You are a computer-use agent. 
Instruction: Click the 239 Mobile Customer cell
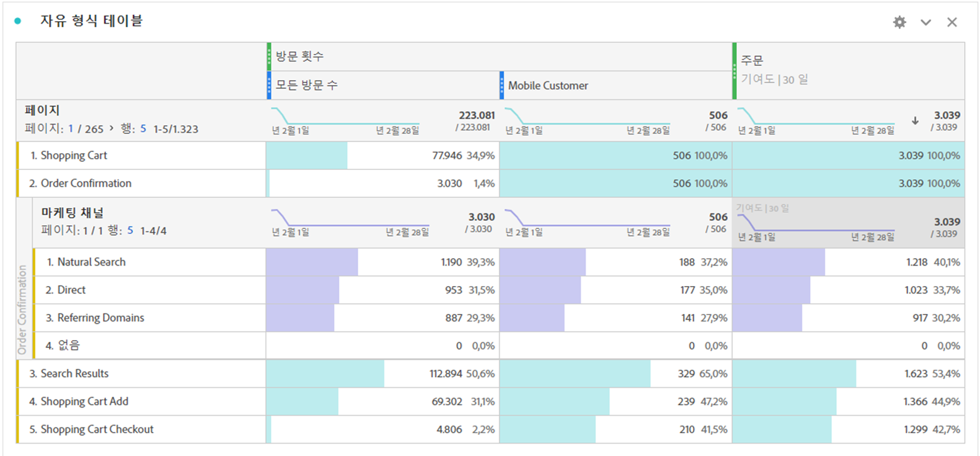pyautogui.click(x=616, y=401)
